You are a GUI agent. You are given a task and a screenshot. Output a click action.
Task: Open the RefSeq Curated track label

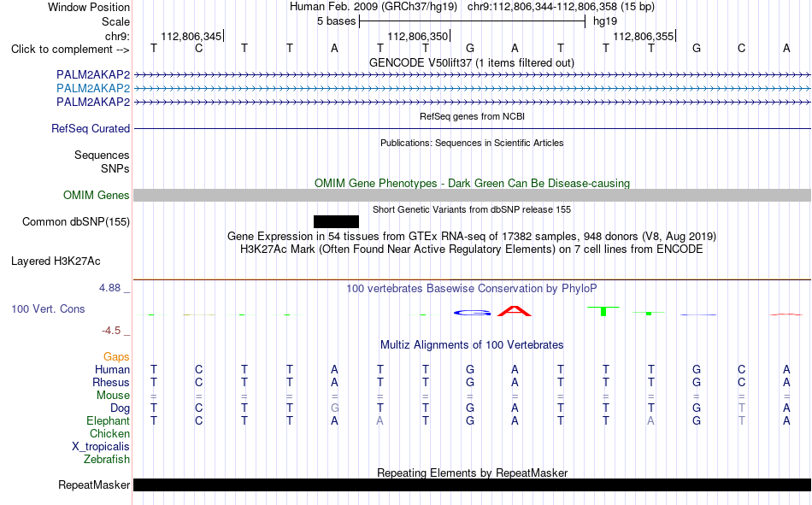click(91, 128)
